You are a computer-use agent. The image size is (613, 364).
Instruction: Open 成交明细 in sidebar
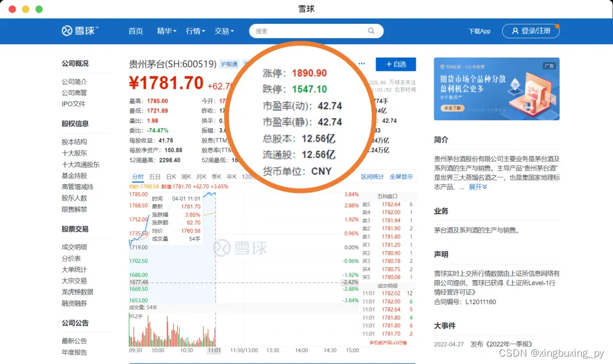pyautogui.click(x=74, y=247)
